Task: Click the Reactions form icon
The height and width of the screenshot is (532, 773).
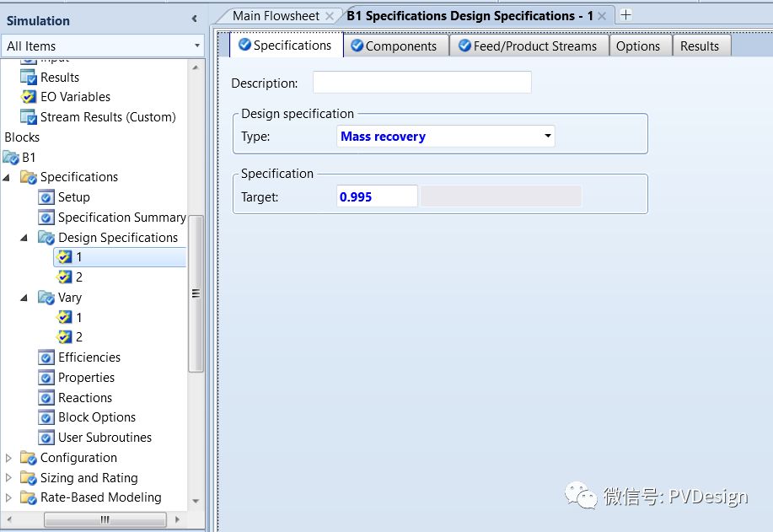Action: click(46, 397)
